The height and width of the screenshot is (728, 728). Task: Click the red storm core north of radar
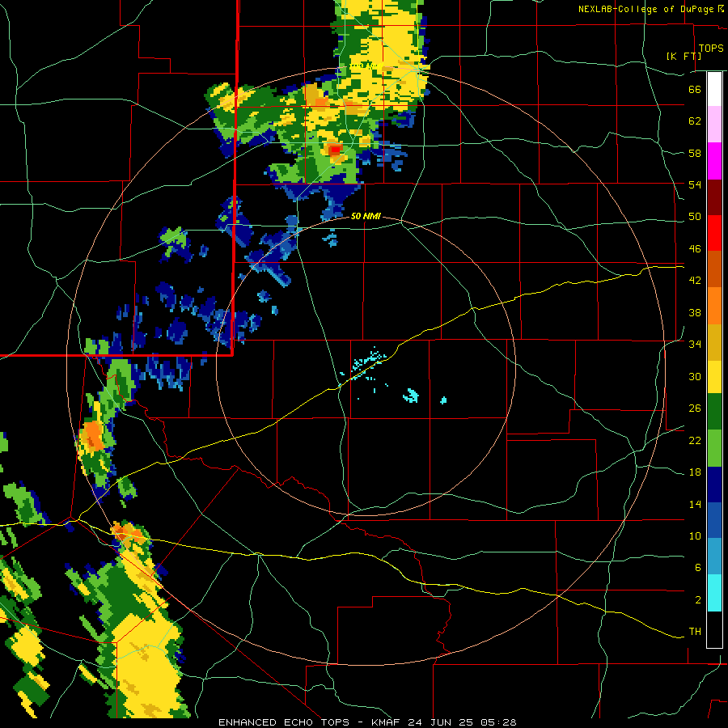(335, 150)
